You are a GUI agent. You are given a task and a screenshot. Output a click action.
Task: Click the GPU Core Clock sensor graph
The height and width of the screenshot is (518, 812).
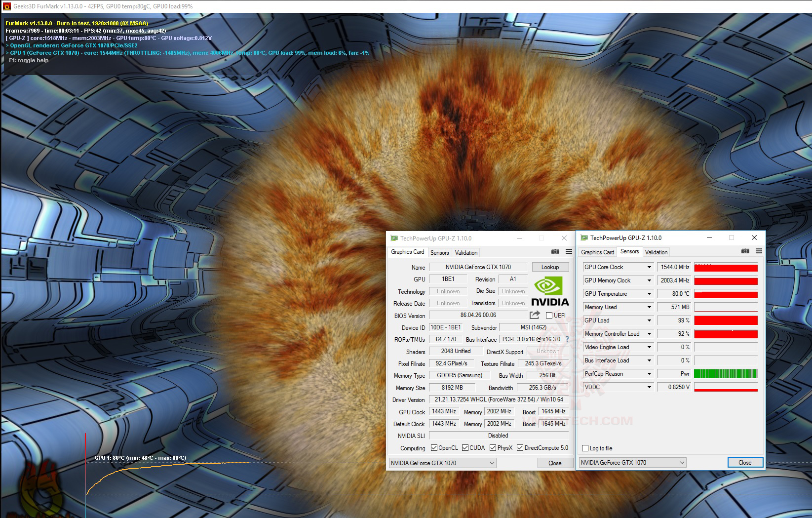(x=726, y=267)
